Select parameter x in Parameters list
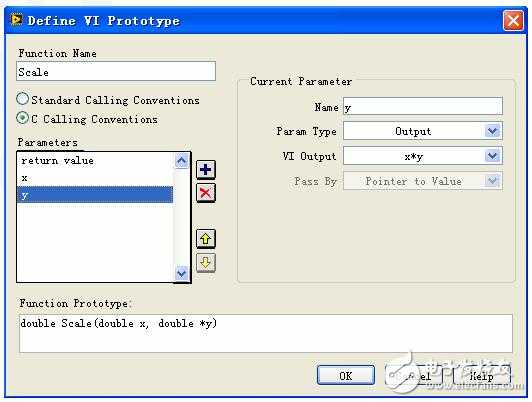The height and width of the screenshot is (402, 532). click(95, 178)
